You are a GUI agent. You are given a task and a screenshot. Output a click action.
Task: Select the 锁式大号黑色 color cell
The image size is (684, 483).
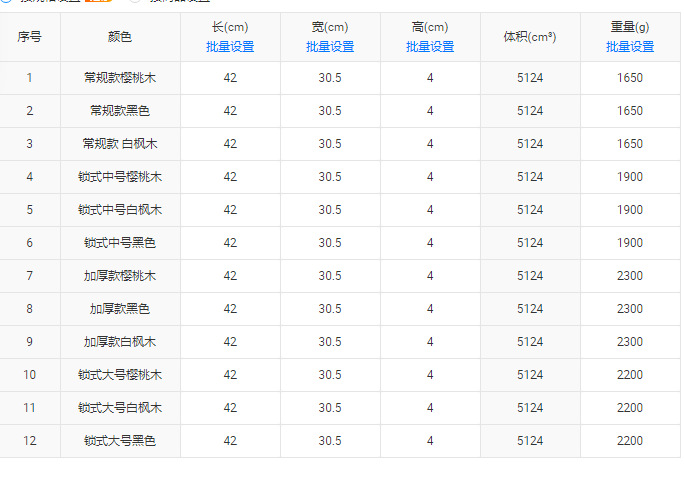(x=120, y=441)
